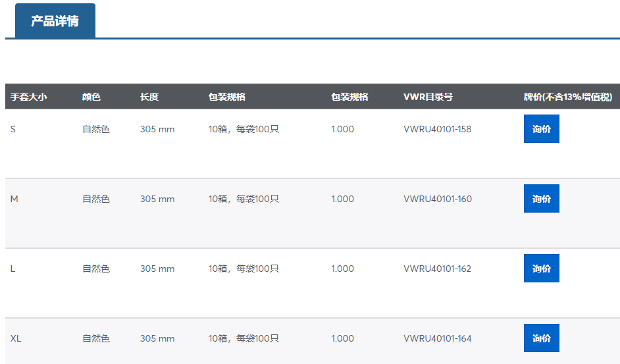Select catalog number VWRU40101-160
This screenshot has width=620, height=364.
[x=438, y=199]
